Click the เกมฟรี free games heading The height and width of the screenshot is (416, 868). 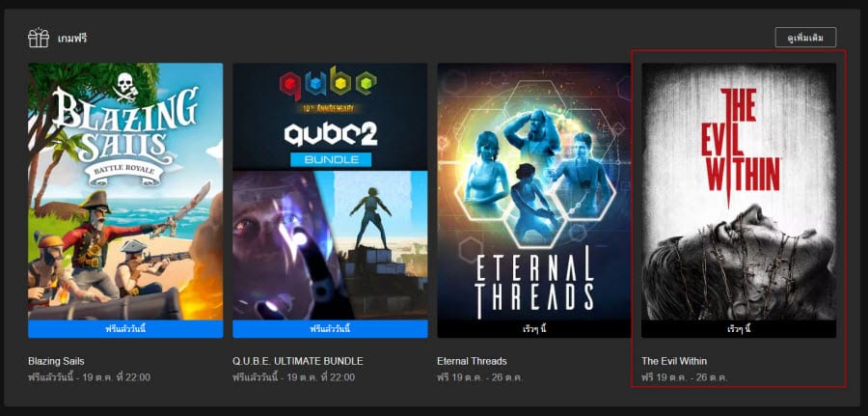coord(72,39)
